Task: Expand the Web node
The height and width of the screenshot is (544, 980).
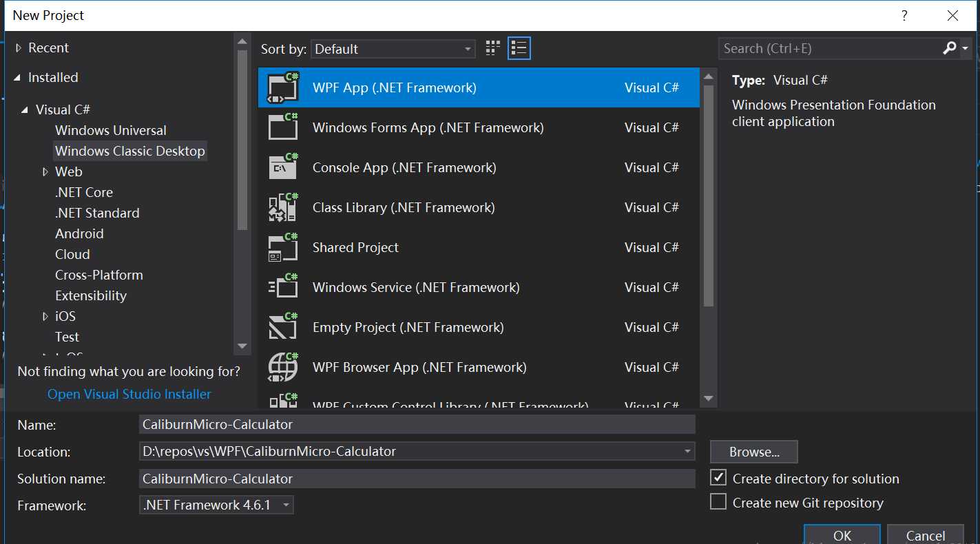Action: [45, 172]
